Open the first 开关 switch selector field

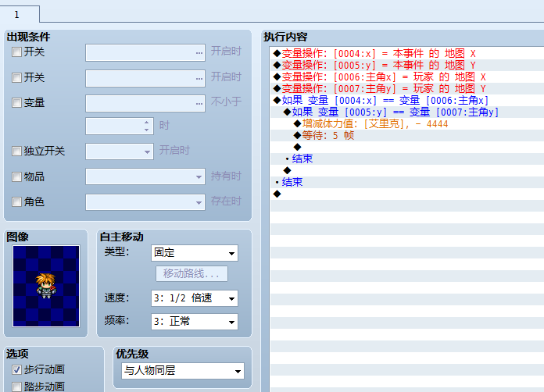click(145, 52)
